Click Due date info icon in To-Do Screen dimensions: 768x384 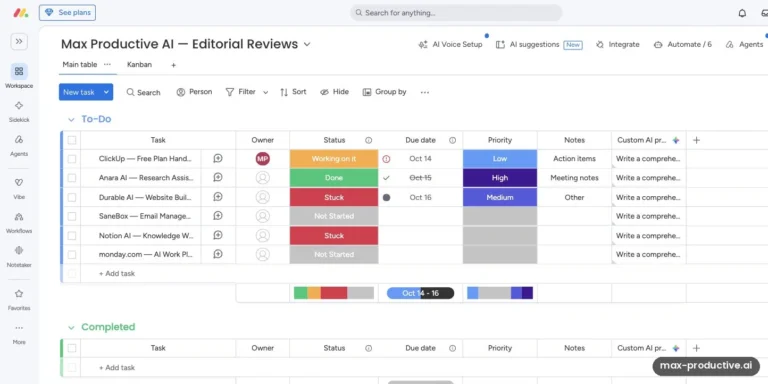tap(453, 140)
